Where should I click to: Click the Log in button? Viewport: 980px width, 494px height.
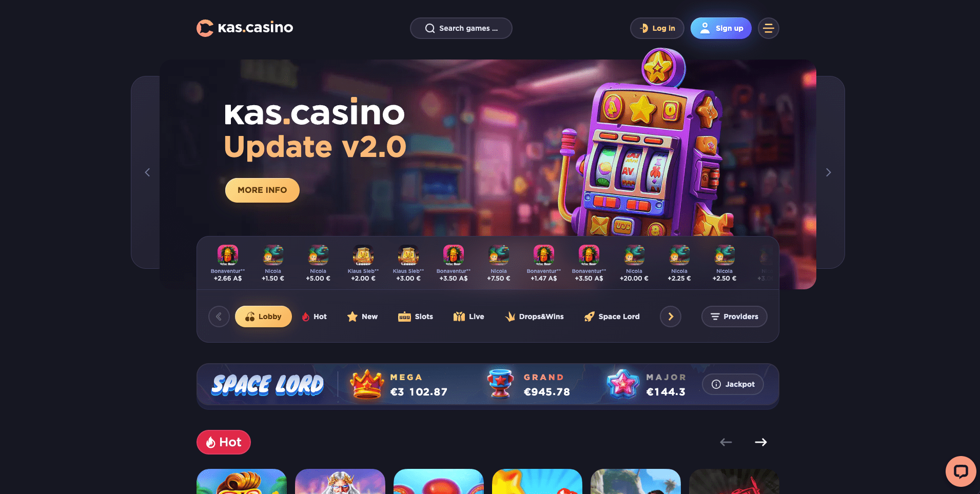[x=657, y=28]
